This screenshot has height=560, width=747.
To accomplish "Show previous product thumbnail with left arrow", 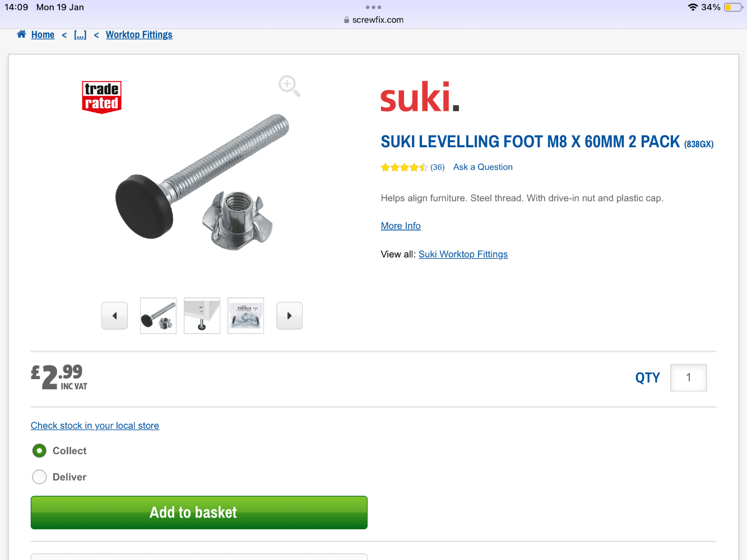I will pyautogui.click(x=114, y=316).
